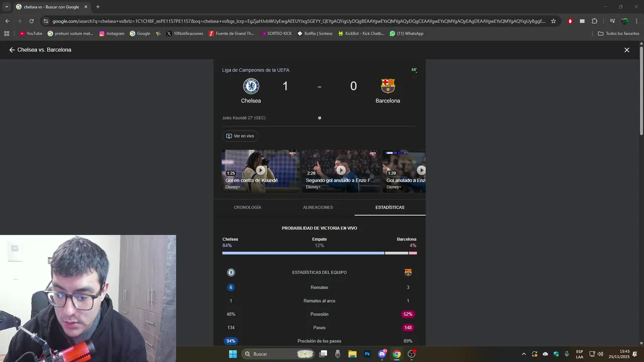Screen dimensions: 644x362
Task: Click Liga de Campeones de la UEFA
Action: 256,70
